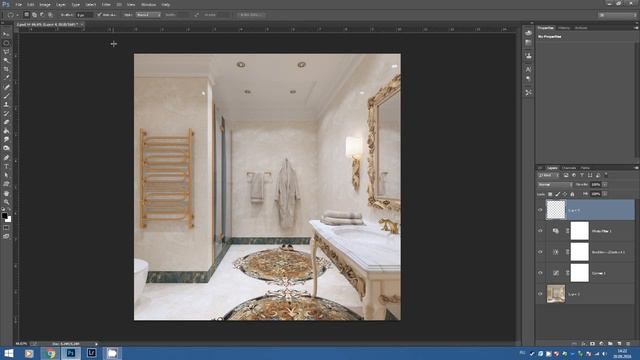Click the Photo Filter 1 mask thumbnail
This screenshot has height=360, width=640.
[x=579, y=231]
